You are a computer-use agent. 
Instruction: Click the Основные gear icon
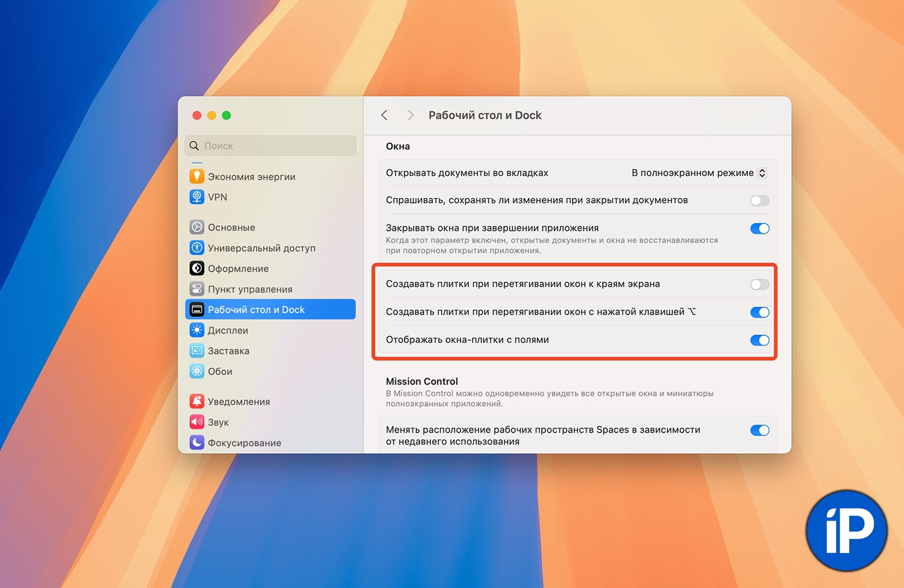coord(197,227)
